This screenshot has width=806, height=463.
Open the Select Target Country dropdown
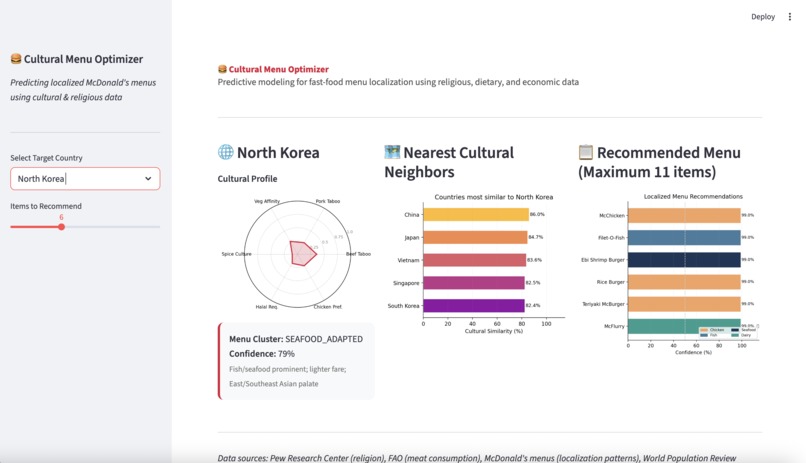(x=85, y=179)
